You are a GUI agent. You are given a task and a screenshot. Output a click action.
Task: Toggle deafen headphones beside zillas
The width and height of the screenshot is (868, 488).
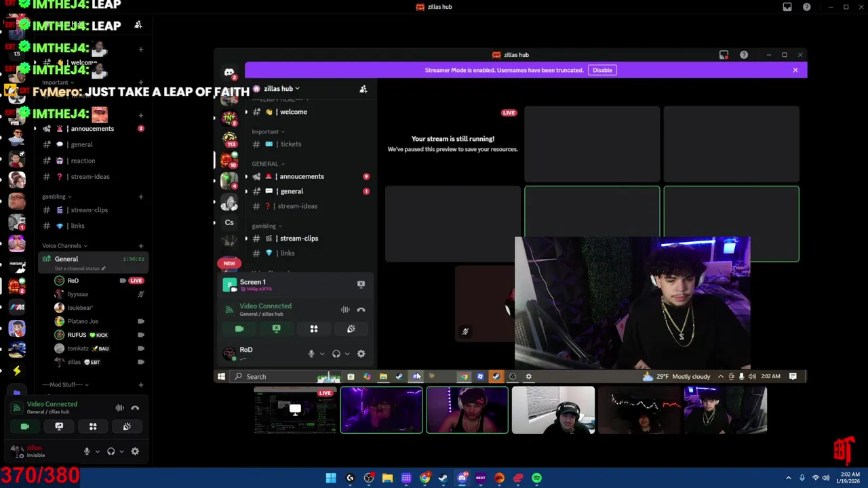pyautogui.click(x=111, y=451)
